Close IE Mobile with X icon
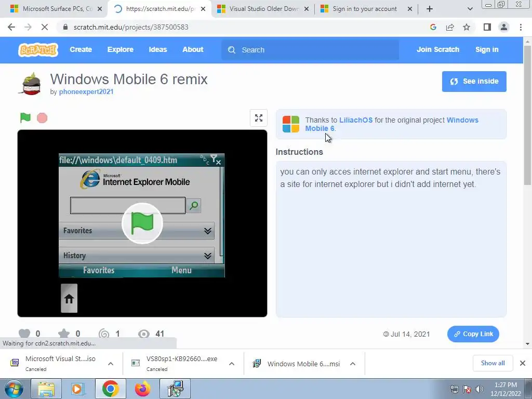This screenshot has width=532, height=399. [219, 162]
